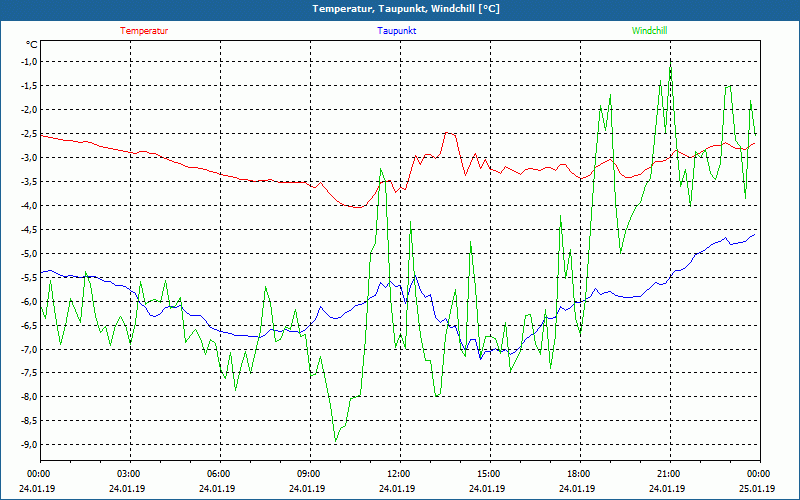Click the -2,5 y-axis value
This screenshot has width=800, height=500.
click(x=28, y=134)
